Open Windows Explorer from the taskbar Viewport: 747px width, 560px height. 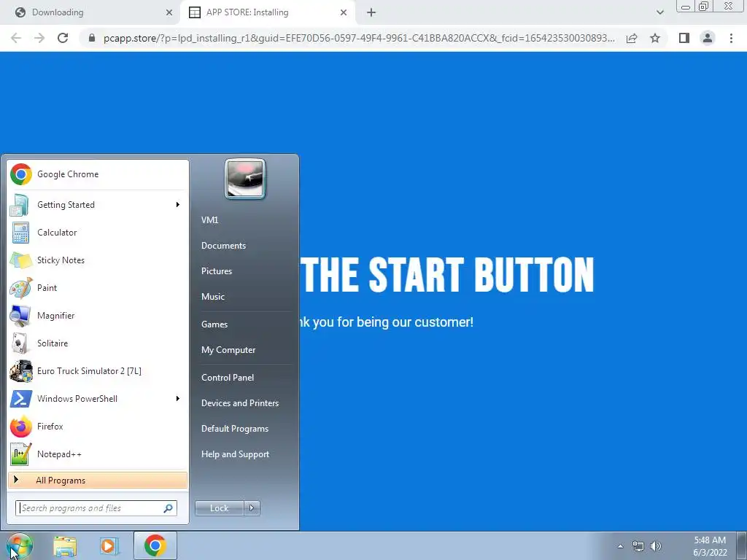[x=65, y=545]
